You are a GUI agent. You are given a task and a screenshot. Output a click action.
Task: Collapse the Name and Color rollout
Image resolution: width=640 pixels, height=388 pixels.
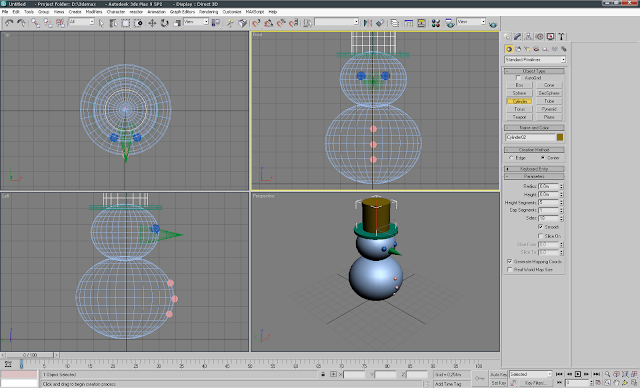pos(534,128)
